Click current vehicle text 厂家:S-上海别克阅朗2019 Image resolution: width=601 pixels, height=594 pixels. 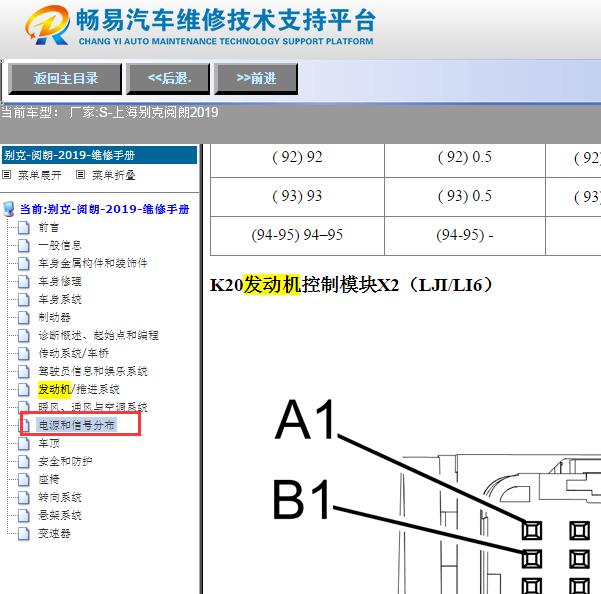click(x=144, y=112)
